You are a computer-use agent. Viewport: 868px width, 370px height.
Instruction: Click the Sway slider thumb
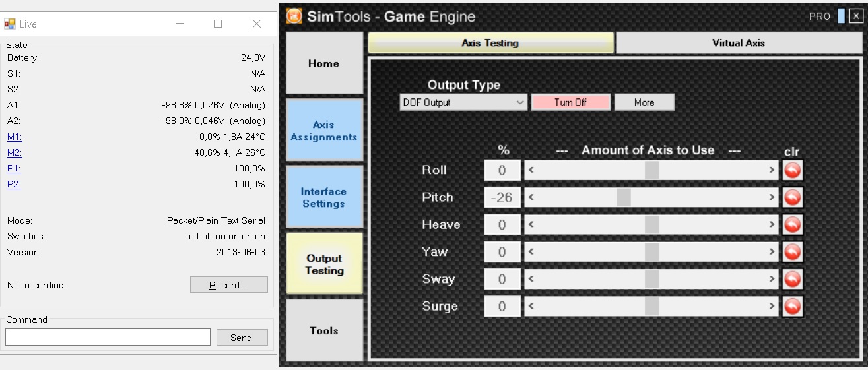pyautogui.click(x=651, y=279)
